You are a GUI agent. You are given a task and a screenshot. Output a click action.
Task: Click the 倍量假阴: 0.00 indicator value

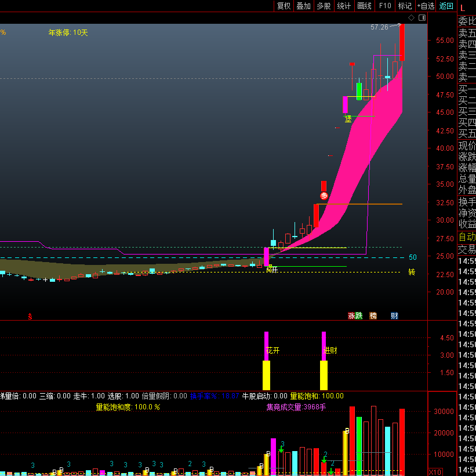pyautogui.click(x=165, y=396)
